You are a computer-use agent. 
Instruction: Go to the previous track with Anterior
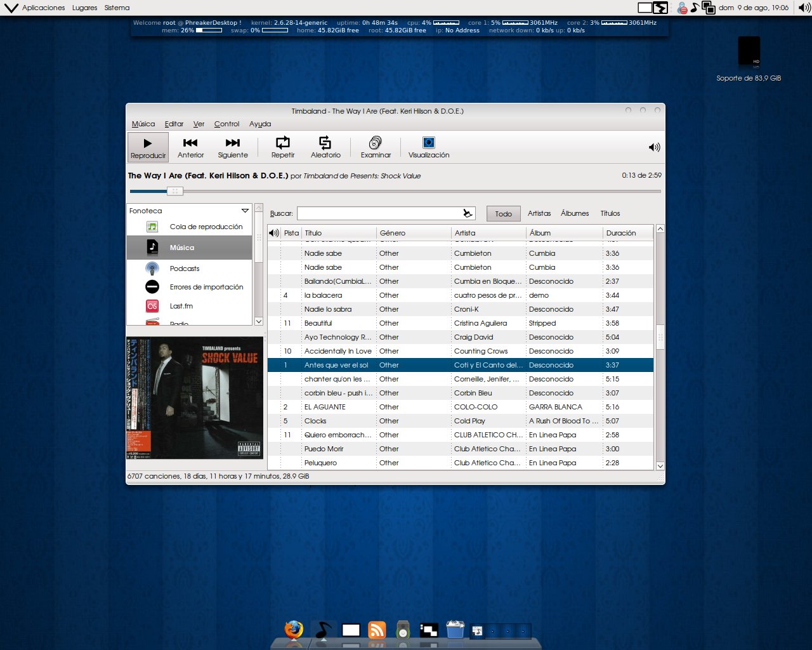coord(190,147)
